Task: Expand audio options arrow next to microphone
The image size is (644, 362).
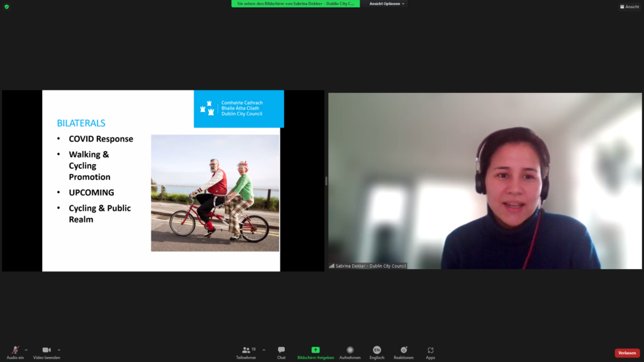Action: [x=26, y=350]
